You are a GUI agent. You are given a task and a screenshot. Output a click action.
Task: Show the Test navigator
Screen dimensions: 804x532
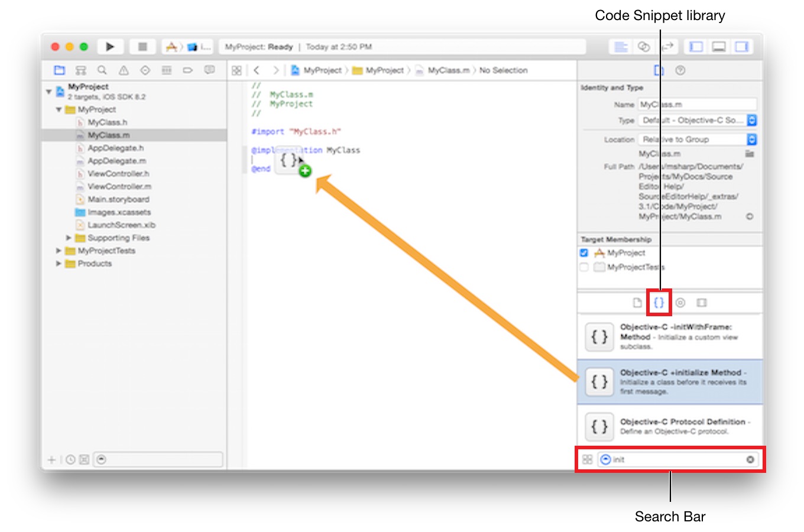click(x=145, y=70)
